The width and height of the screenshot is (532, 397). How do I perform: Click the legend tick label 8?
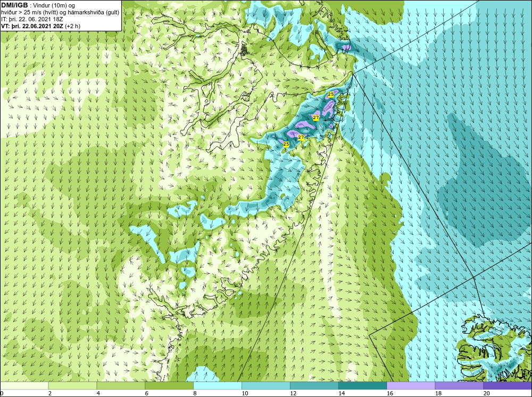pyautogui.click(x=195, y=393)
